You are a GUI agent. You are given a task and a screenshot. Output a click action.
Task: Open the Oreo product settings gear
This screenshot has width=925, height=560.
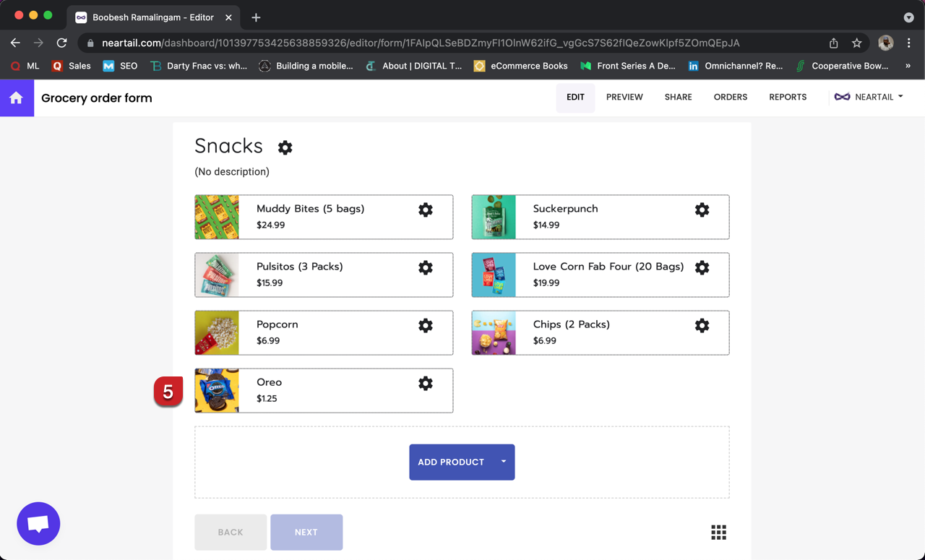(425, 383)
